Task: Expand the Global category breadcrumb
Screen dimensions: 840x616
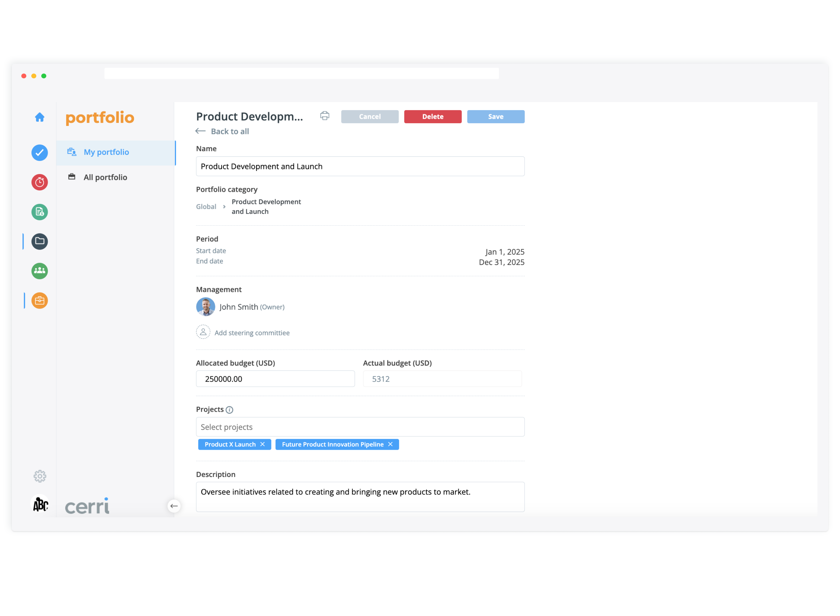Action: (206, 207)
